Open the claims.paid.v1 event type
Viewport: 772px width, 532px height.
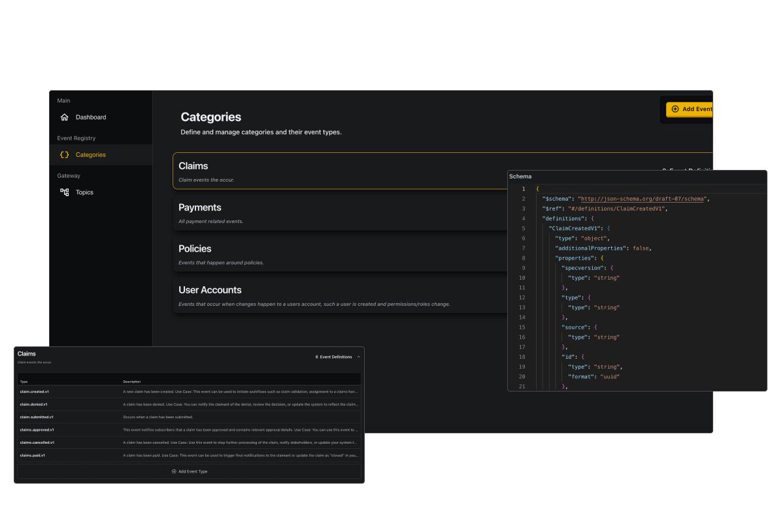[33, 455]
